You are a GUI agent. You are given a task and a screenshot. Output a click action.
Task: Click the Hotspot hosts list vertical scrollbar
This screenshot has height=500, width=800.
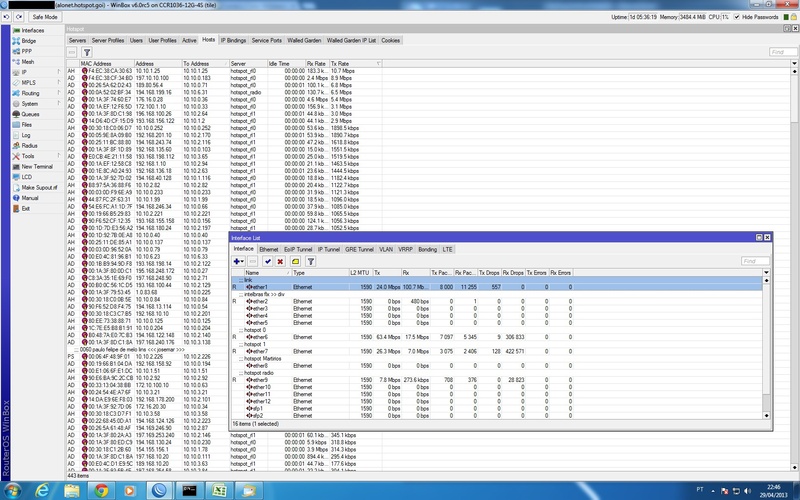click(x=794, y=268)
